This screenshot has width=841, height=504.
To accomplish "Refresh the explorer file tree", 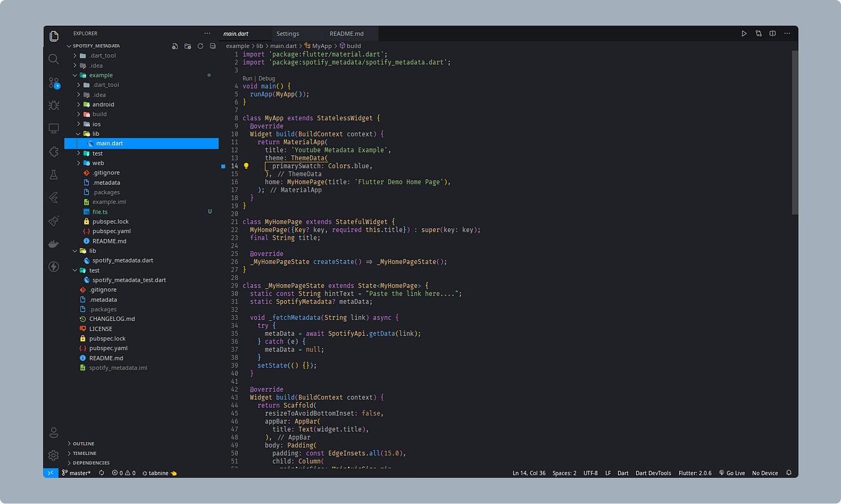I will [200, 46].
